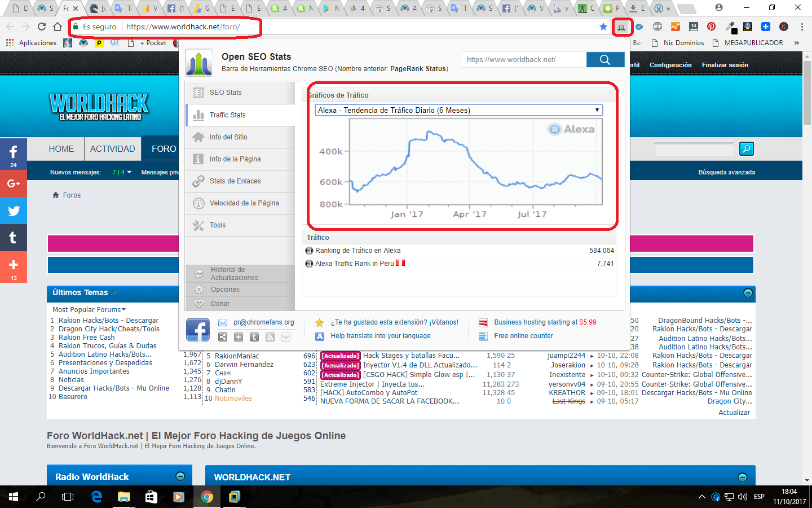This screenshot has height=508, width=812.
Task: Click the share icon under the email
Action: click(223, 337)
